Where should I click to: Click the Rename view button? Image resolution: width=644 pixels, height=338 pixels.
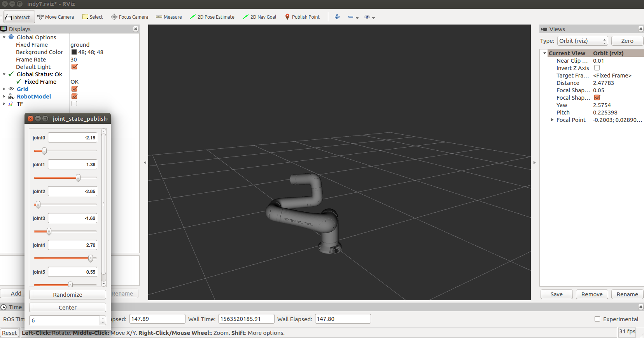627,294
